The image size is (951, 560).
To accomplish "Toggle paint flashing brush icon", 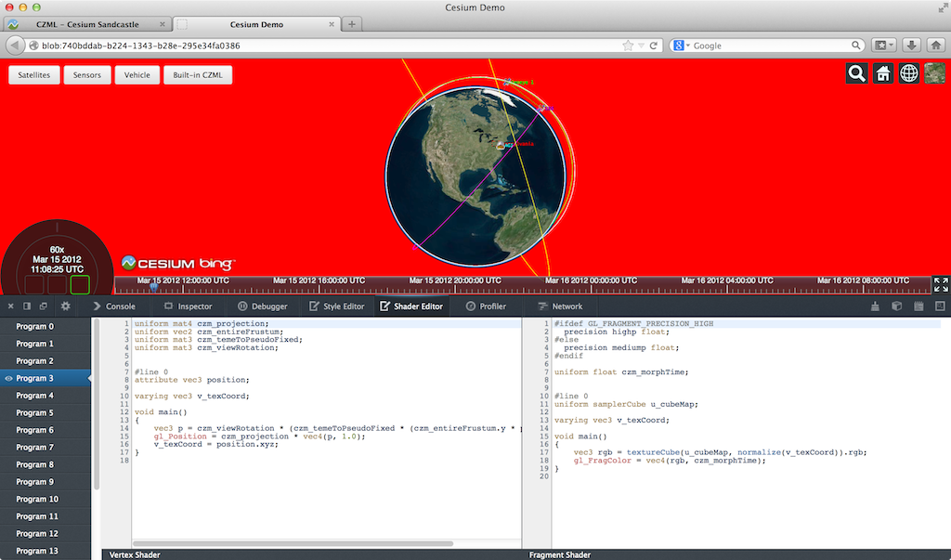I will (875, 306).
